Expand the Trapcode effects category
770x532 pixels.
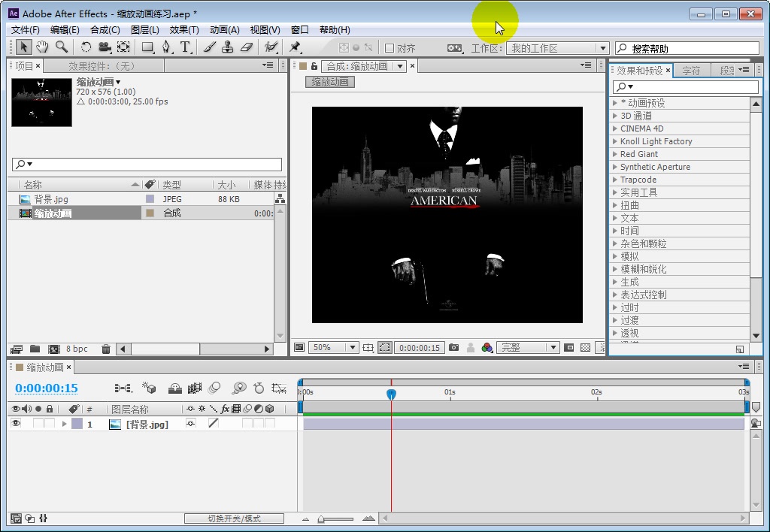[614, 180]
